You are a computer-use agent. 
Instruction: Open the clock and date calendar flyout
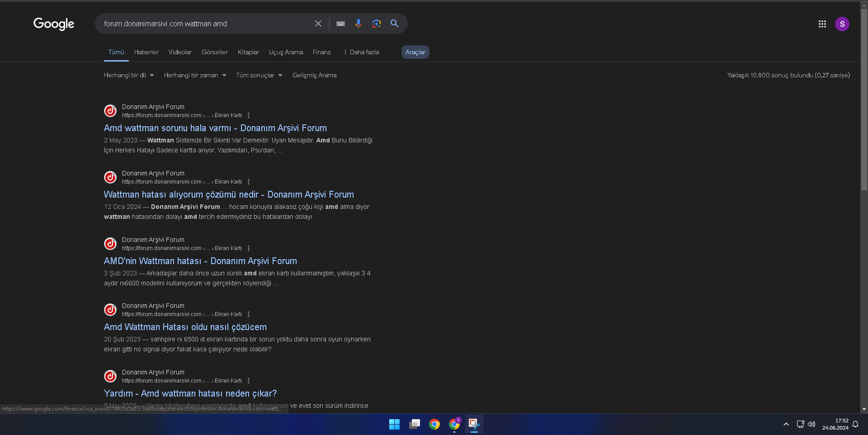(835, 424)
